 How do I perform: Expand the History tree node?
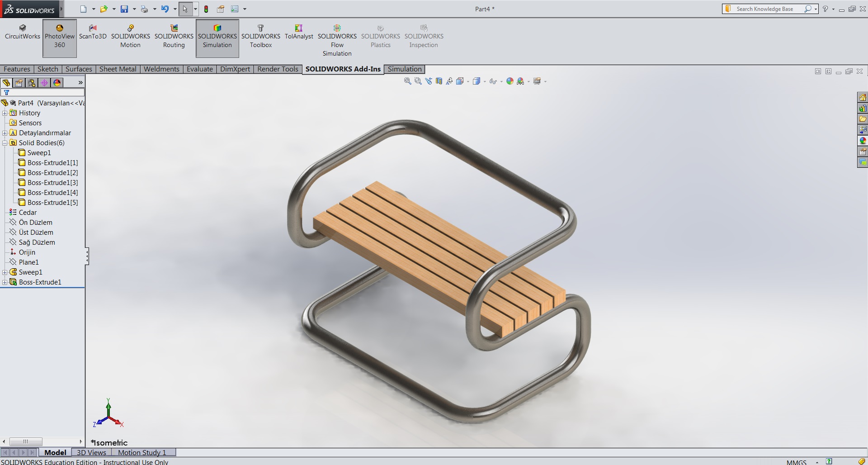[x=5, y=113]
